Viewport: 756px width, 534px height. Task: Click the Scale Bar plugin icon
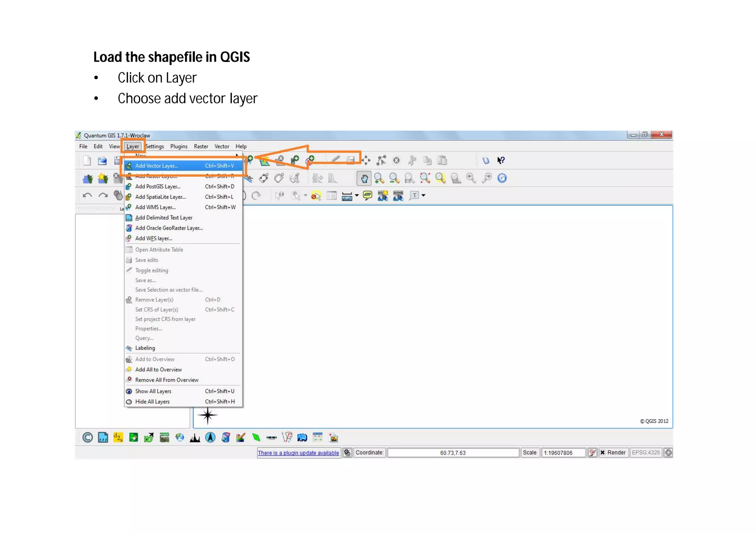click(x=271, y=438)
